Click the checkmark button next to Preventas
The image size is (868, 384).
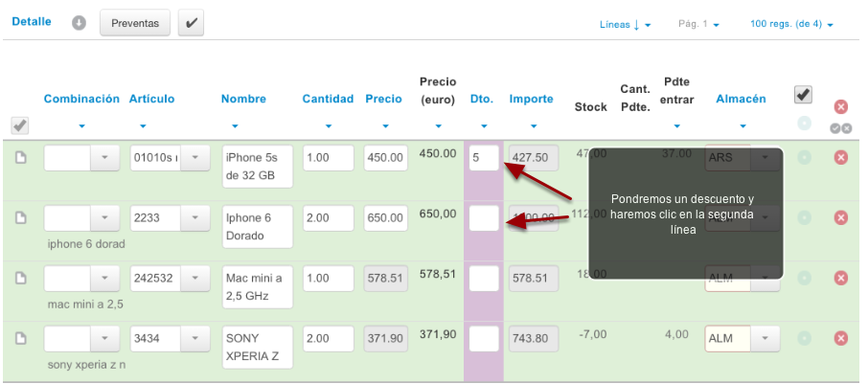point(191,23)
